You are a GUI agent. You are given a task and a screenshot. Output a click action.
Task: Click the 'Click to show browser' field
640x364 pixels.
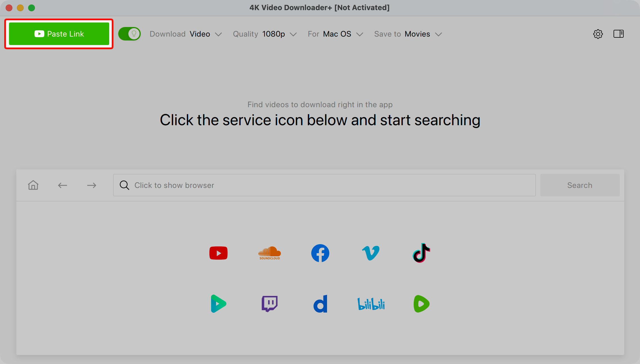coord(324,185)
